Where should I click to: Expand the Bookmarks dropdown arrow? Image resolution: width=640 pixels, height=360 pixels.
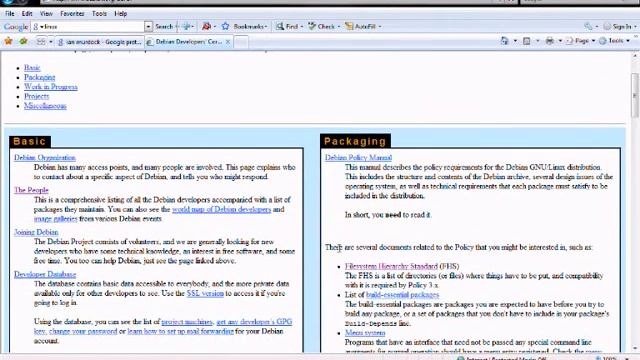coord(266,27)
